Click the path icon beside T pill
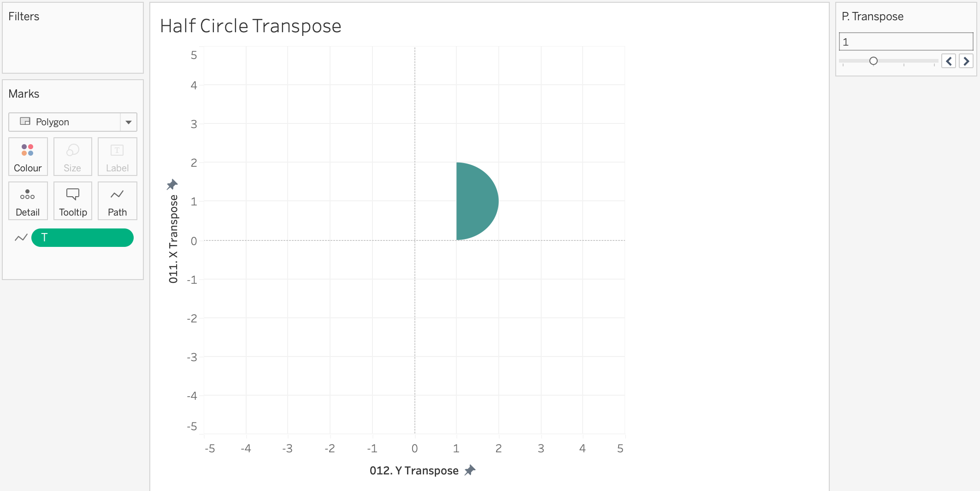This screenshot has height=491, width=980. coord(21,238)
